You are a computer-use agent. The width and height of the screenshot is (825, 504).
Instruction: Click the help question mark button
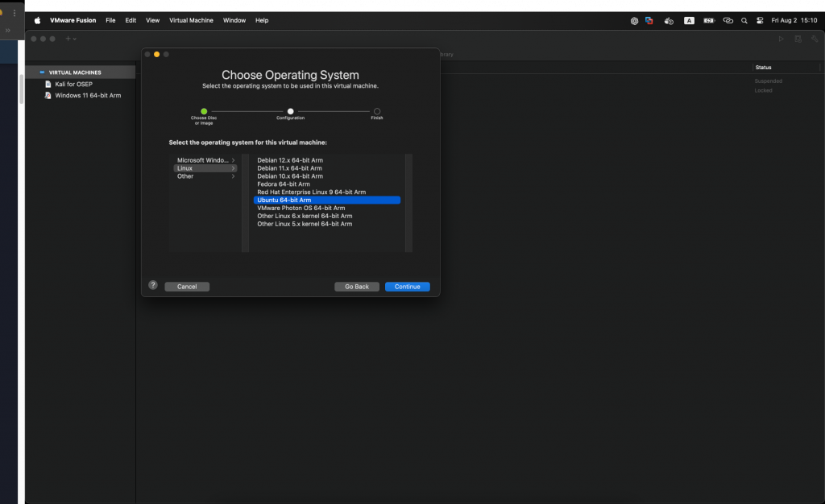[153, 285]
